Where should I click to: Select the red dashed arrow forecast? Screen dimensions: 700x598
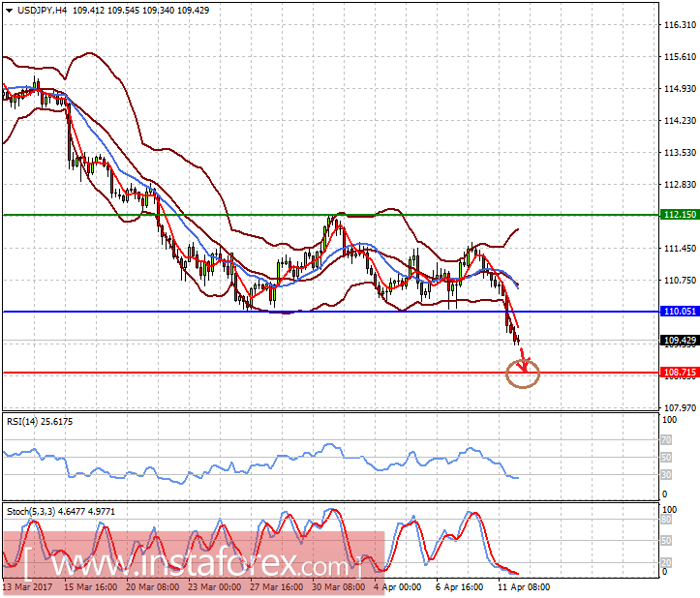(524, 359)
